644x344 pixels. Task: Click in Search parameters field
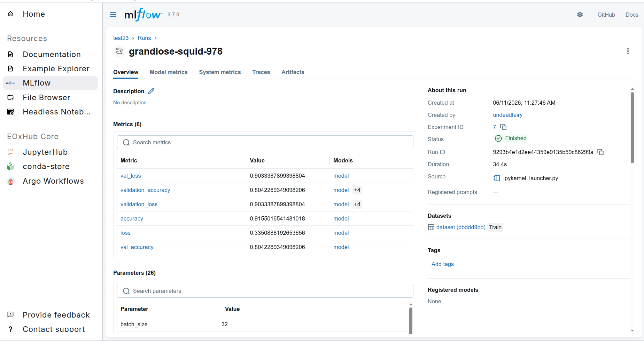click(265, 291)
